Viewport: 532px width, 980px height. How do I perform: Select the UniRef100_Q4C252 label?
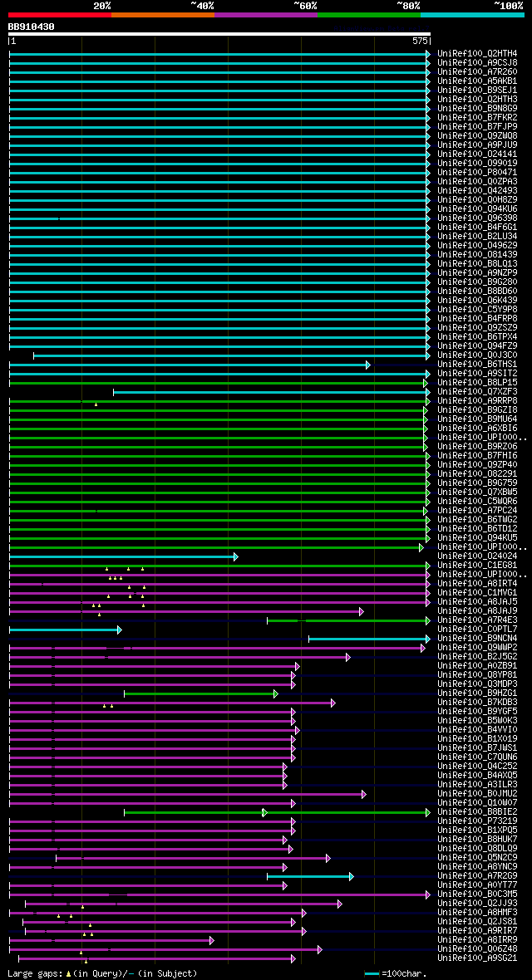[477, 767]
